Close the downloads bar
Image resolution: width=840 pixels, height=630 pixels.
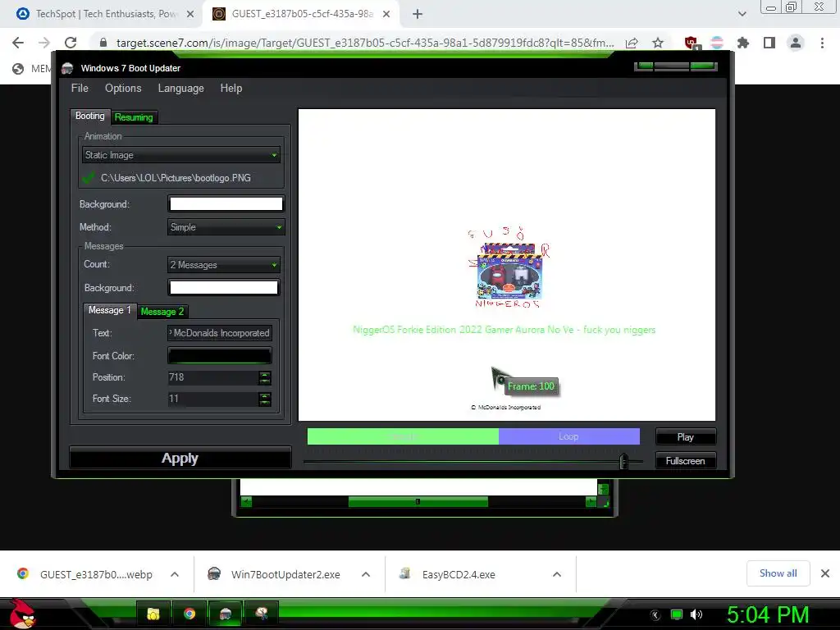point(825,573)
